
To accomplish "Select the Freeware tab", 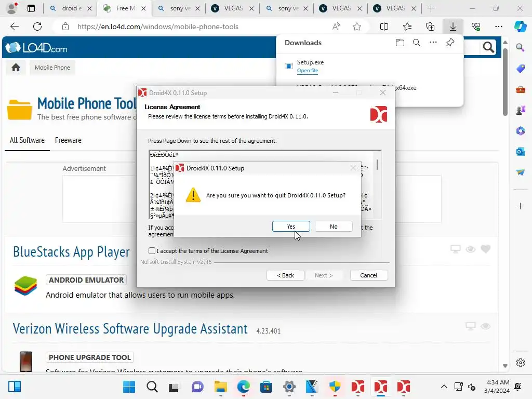I will [68, 140].
